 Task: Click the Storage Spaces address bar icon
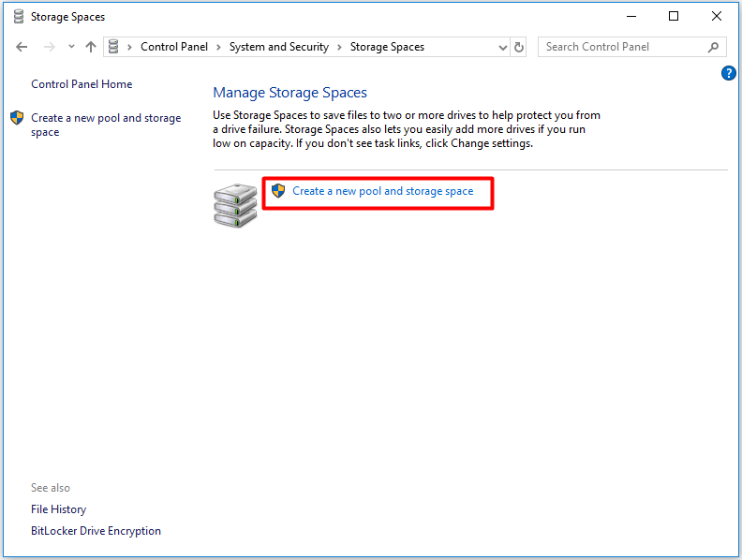coord(113,46)
